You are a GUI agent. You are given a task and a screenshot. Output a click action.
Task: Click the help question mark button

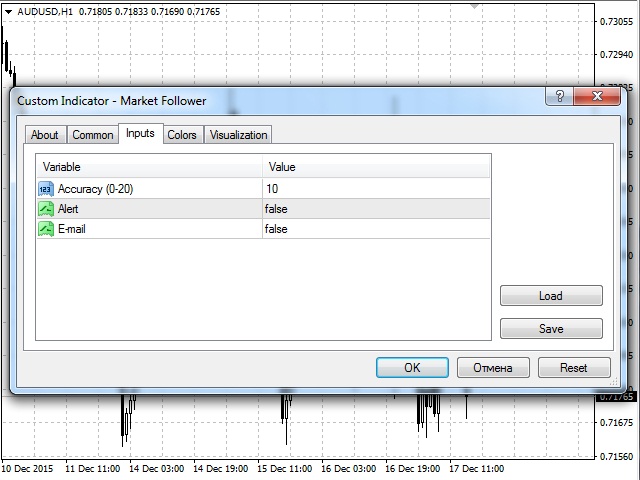[x=560, y=96]
